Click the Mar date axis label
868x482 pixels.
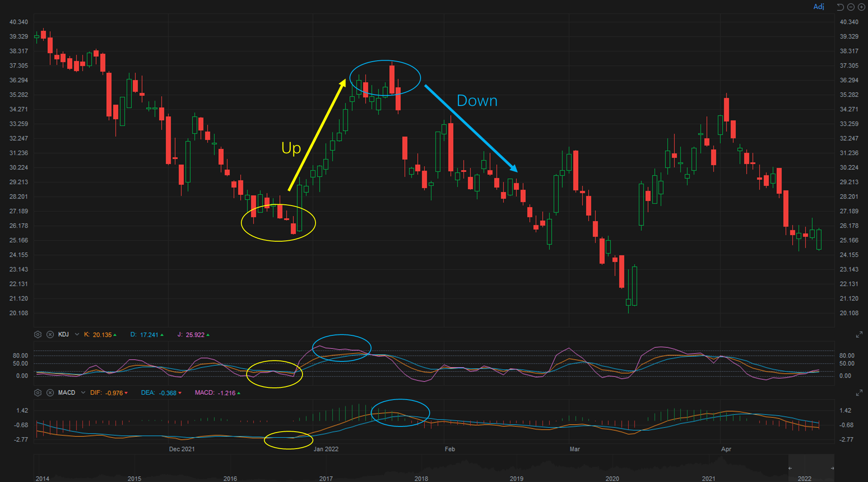point(575,449)
